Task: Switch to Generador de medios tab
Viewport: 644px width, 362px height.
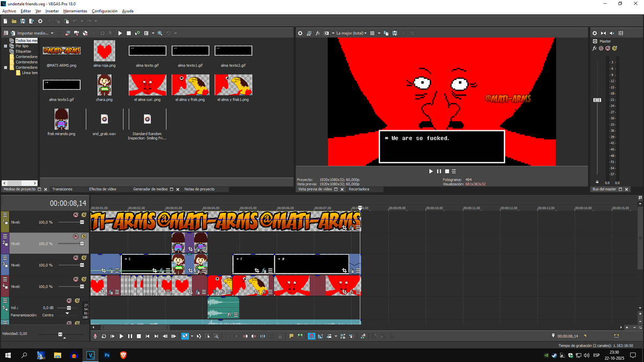Action: click(150, 189)
